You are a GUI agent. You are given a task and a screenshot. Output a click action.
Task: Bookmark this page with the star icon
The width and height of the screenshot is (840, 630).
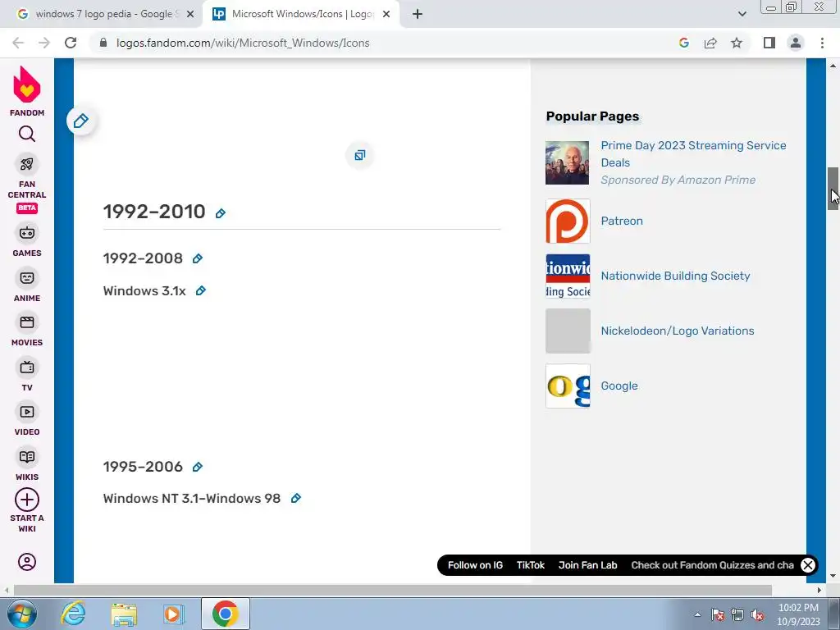[x=737, y=43]
